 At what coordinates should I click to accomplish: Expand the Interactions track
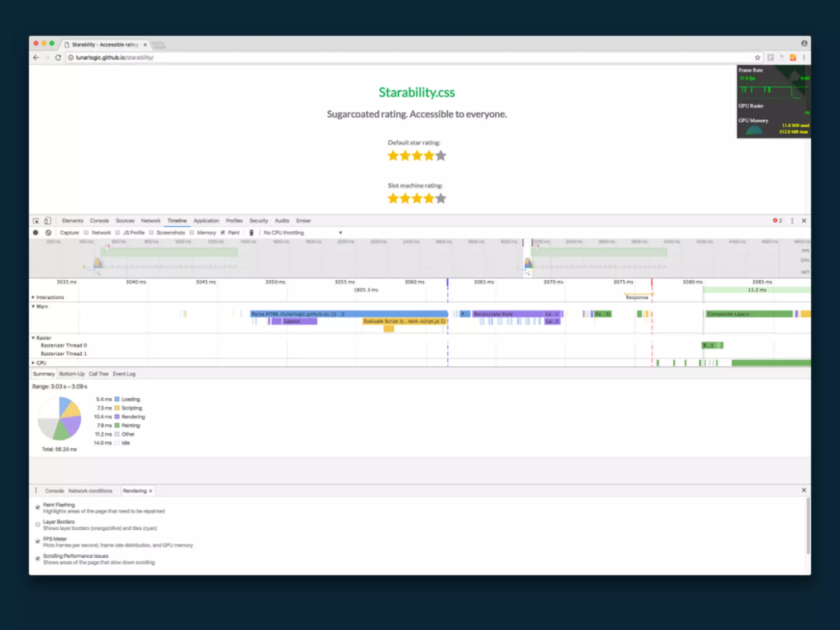tap(33, 297)
